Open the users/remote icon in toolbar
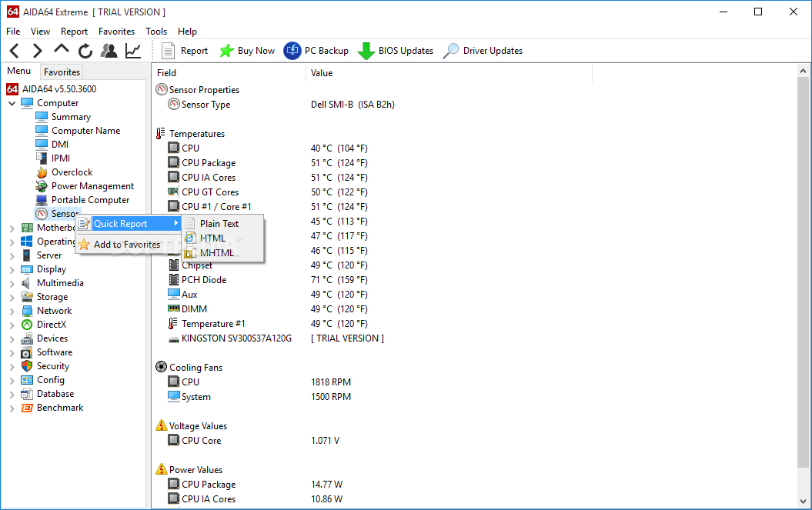The image size is (812, 510). coord(109,51)
